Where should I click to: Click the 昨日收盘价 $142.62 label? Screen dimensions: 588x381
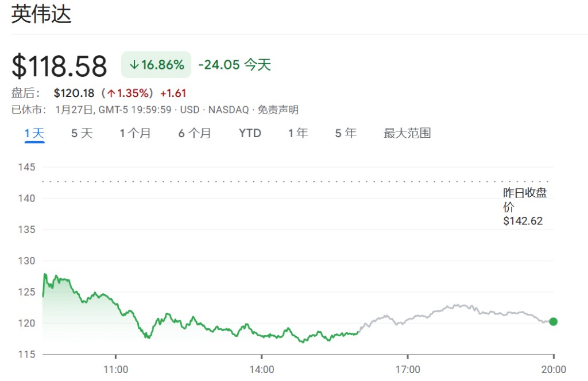pyautogui.click(x=524, y=207)
